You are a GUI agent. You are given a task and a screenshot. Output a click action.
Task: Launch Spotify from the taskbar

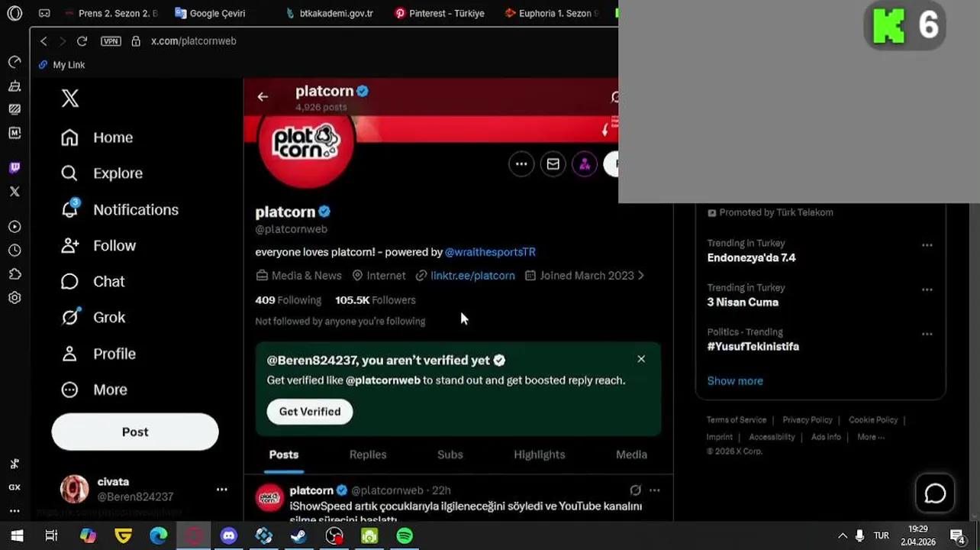click(x=405, y=536)
